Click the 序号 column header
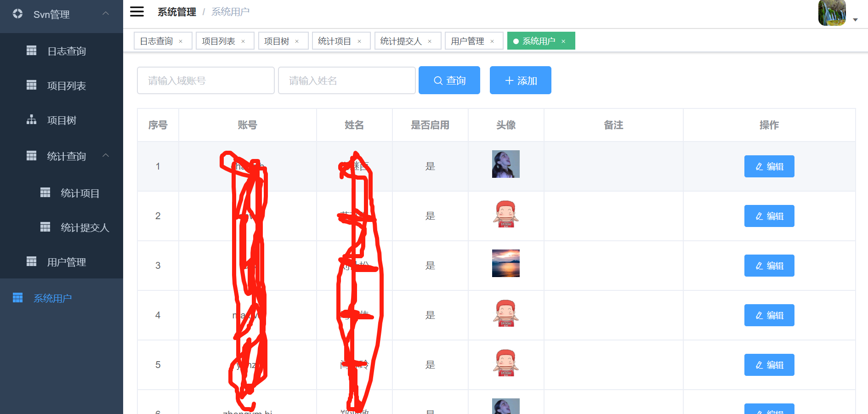The width and height of the screenshot is (868, 414). (x=158, y=125)
